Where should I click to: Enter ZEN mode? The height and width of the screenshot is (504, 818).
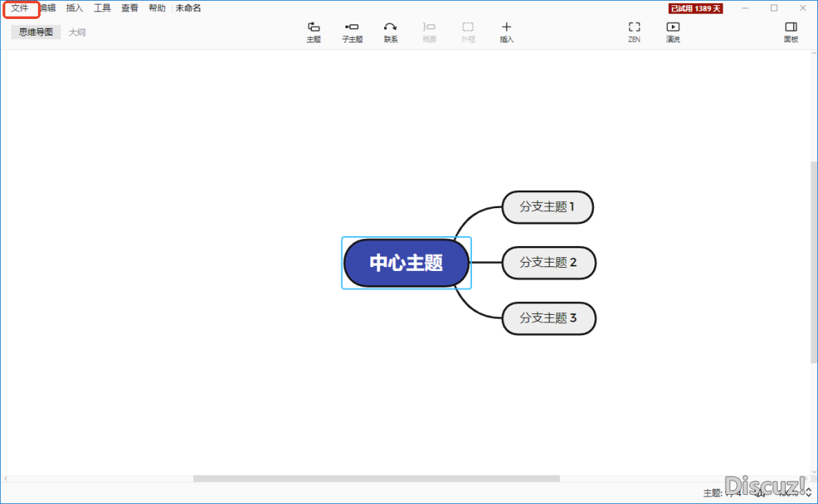pyautogui.click(x=635, y=33)
